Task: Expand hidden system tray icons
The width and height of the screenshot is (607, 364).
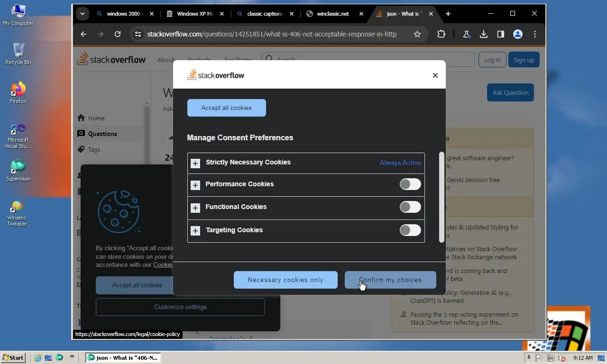Action: tap(529, 357)
